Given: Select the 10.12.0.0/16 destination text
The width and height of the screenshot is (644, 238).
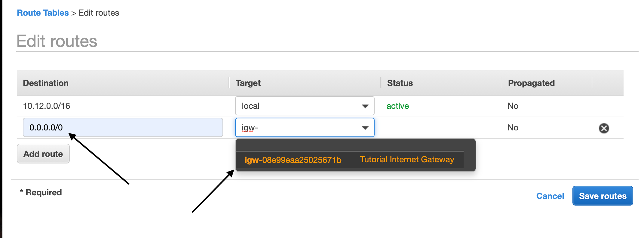Looking at the screenshot, I should [x=47, y=106].
